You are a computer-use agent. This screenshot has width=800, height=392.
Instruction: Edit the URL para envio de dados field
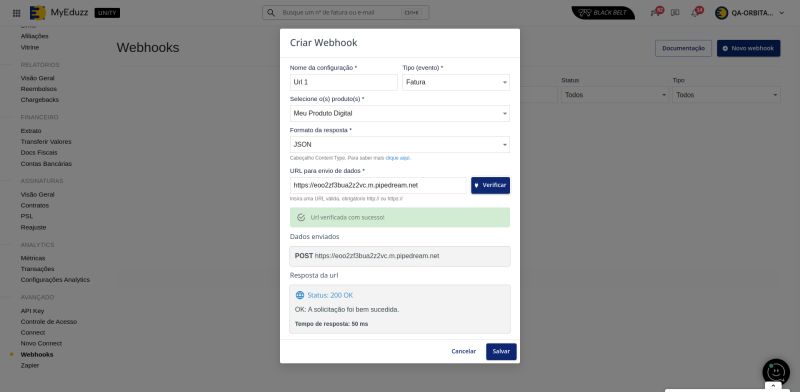[378, 185]
